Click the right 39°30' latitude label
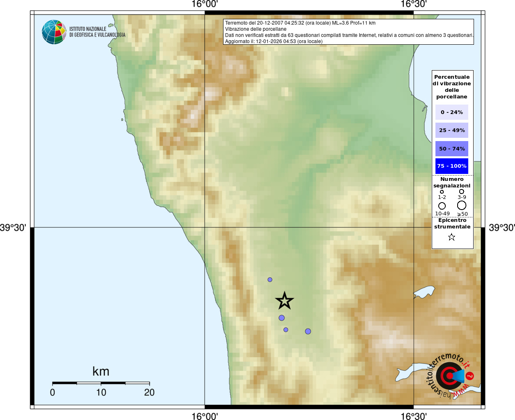The image size is (515, 420). tap(502, 228)
